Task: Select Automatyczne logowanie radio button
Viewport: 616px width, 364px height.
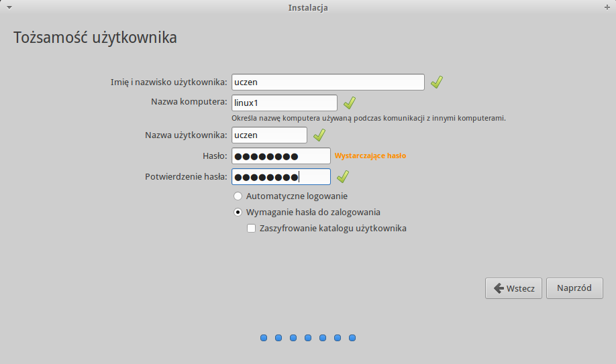Action: tap(238, 196)
